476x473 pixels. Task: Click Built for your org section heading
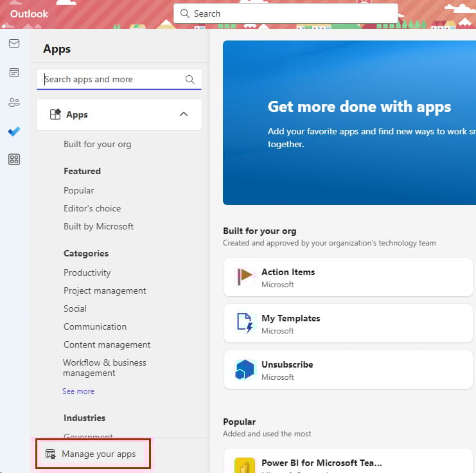[260, 231]
